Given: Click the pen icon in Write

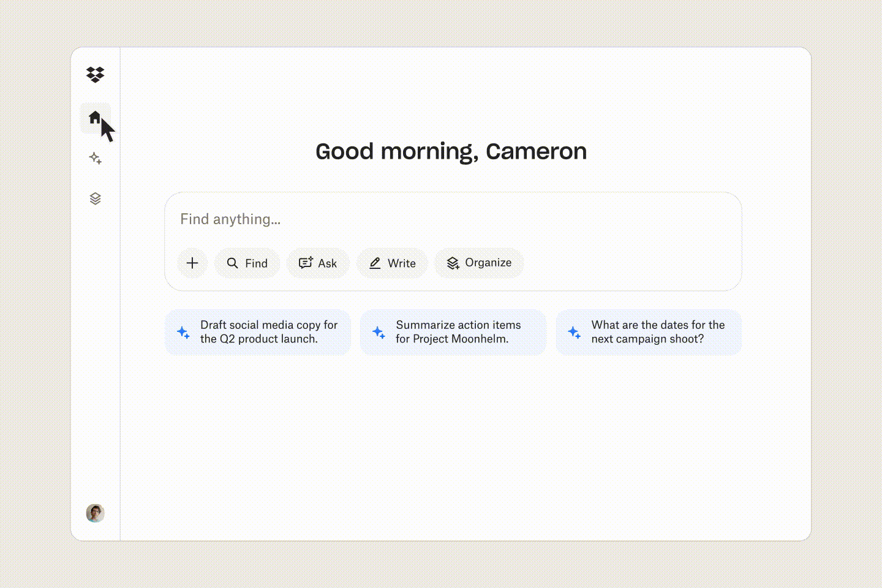Looking at the screenshot, I should coord(375,263).
